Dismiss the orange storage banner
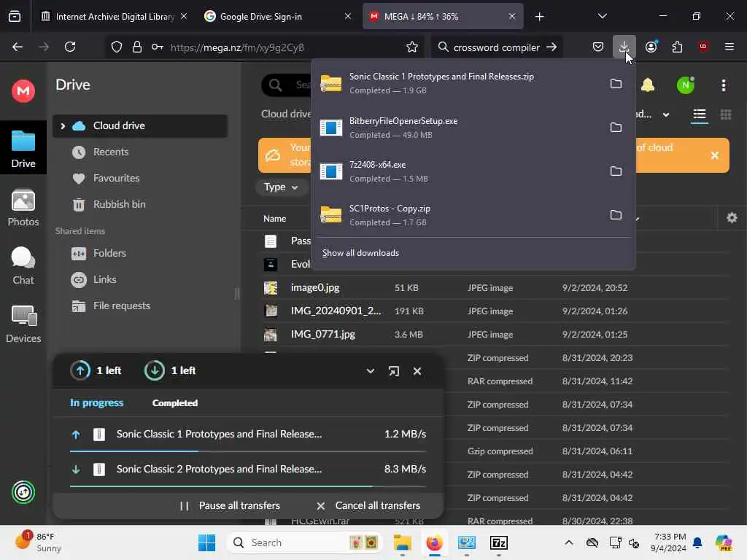The width and height of the screenshot is (747, 560). click(715, 155)
